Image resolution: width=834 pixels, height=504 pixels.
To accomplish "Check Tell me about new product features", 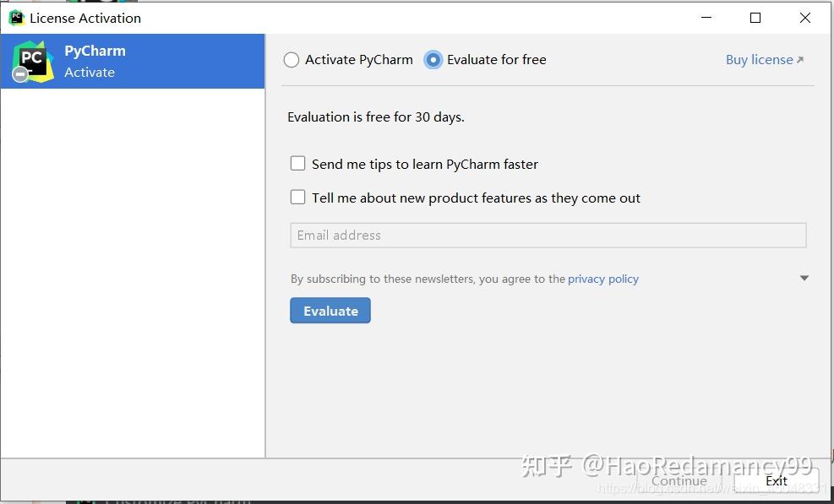I will click(297, 197).
